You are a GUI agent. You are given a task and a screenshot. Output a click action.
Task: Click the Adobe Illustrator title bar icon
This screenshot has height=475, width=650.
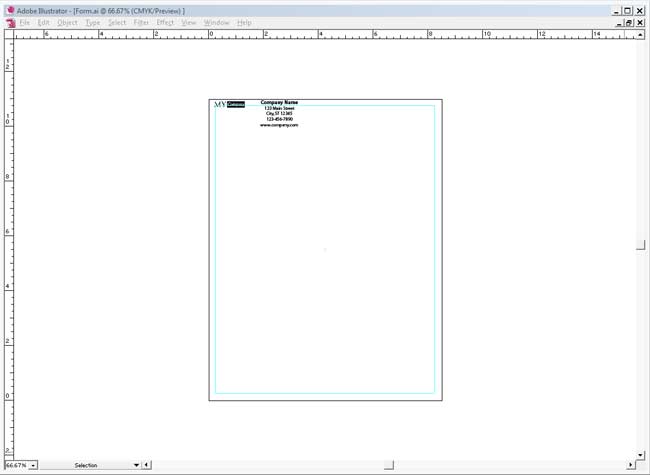pyautogui.click(x=10, y=10)
